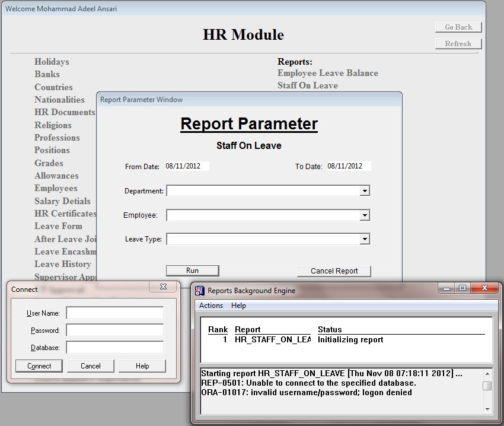This screenshot has height=426, width=504.
Task: Focus the User Name field
Action: pyautogui.click(x=114, y=313)
